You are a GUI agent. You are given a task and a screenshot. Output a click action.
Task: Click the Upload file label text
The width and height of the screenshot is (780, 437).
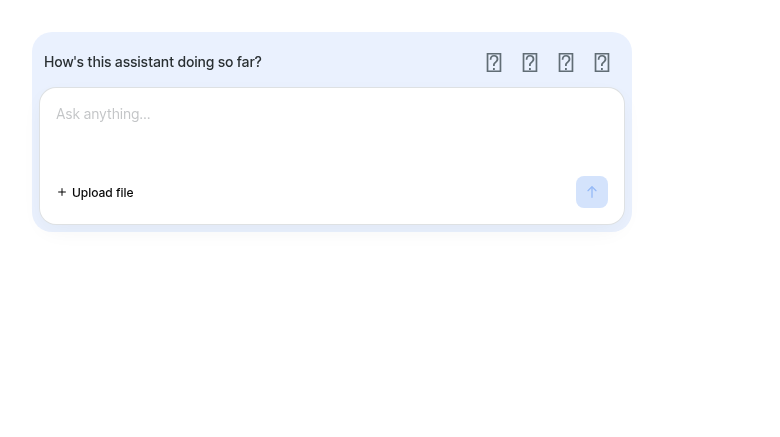click(x=102, y=193)
